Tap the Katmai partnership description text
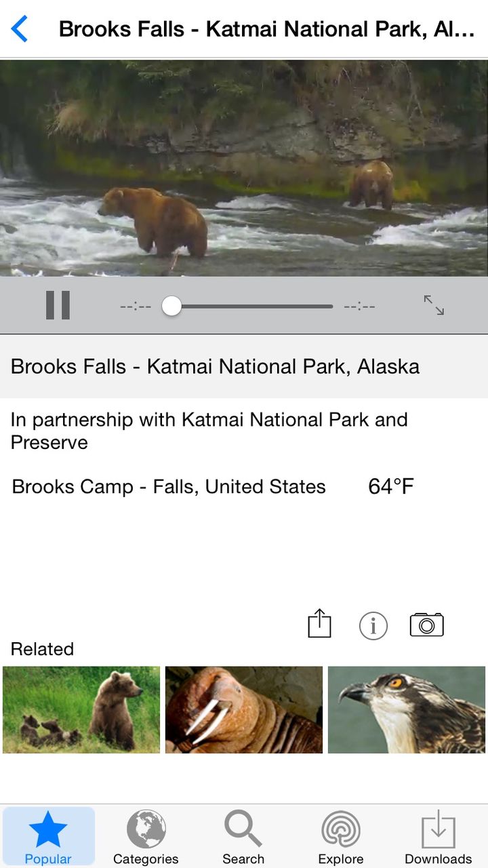This screenshot has height=868, width=488. point(209,431)
